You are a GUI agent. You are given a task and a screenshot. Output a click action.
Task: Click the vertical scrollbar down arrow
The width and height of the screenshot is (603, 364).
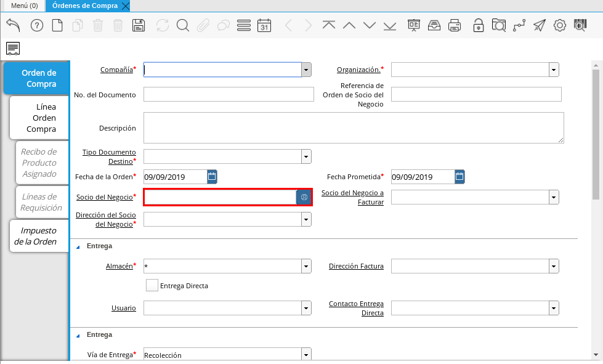596,355
